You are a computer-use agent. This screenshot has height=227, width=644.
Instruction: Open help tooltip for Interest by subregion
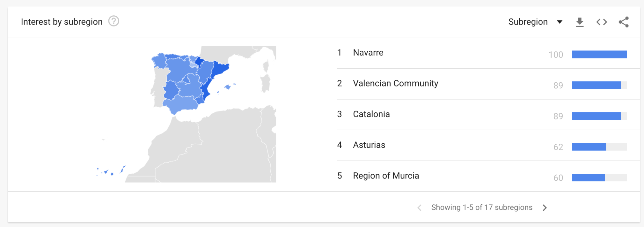click(113, 21)
